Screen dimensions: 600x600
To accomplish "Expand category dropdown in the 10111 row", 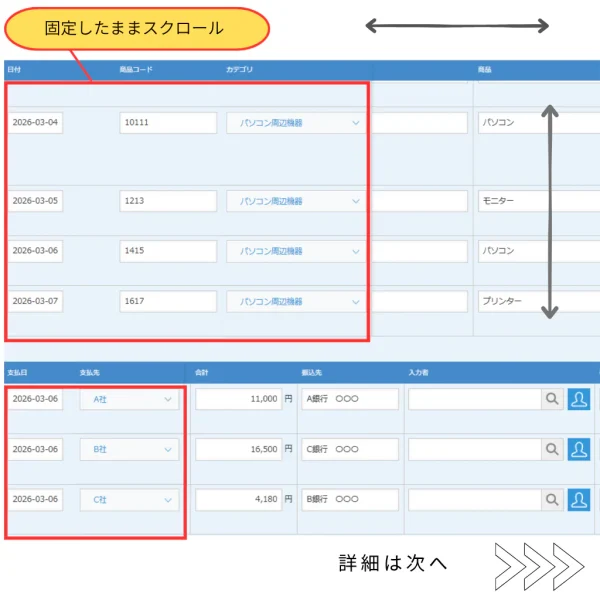I will click(x=295, y=123).
